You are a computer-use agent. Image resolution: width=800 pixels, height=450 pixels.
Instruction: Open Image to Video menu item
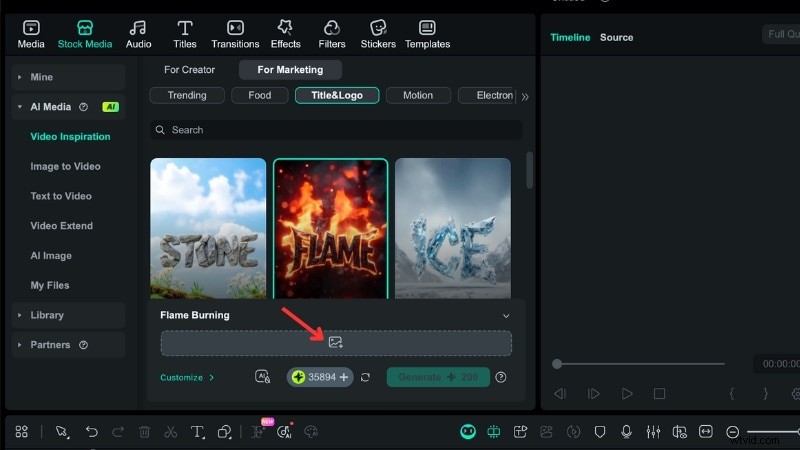[x=65, y=167]
